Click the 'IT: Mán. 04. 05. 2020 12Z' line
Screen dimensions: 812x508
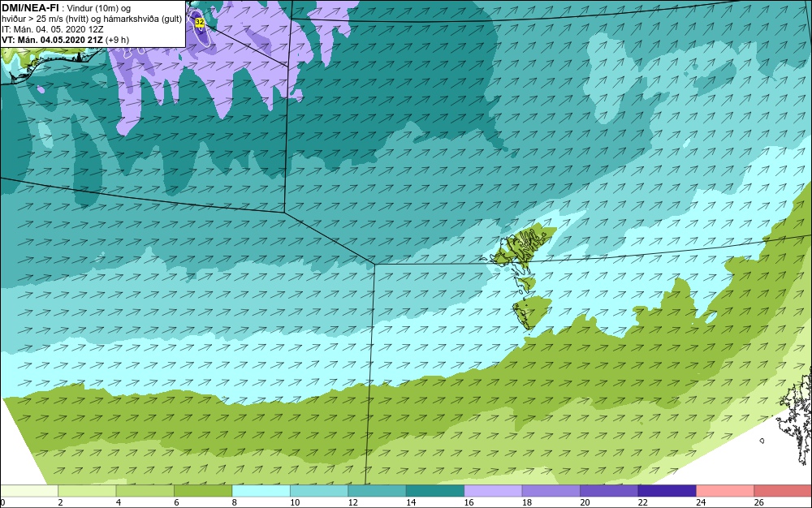[x=53, y=29]
